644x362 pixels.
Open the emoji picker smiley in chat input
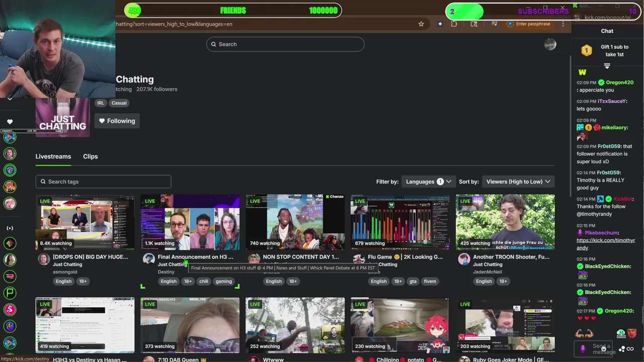[x=603, y=348]
